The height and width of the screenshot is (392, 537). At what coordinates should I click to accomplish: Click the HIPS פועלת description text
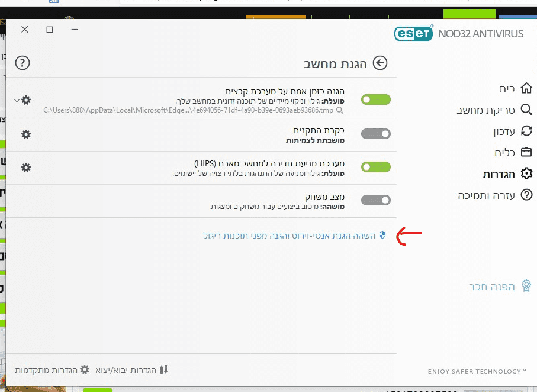[258, 173]
